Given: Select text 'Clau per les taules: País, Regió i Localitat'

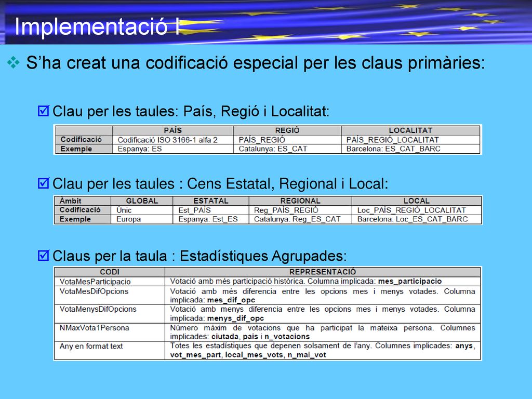Looking at the screenshot, I should tap(191, 111).
